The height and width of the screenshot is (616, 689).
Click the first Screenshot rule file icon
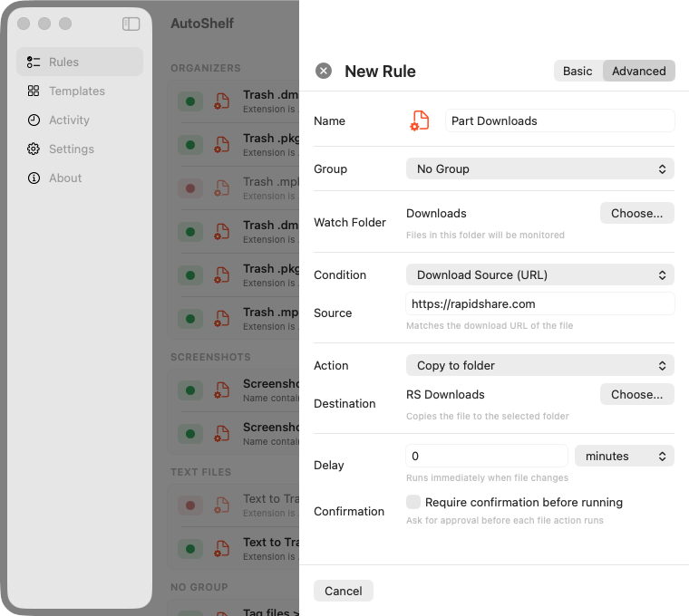pyautogui.click(x=222, y=390)
